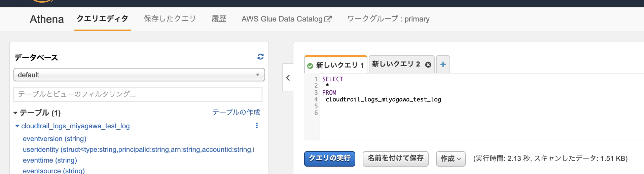Open the external link icon beside AWS Glue Data Catalog

click(x=328, y=19)
